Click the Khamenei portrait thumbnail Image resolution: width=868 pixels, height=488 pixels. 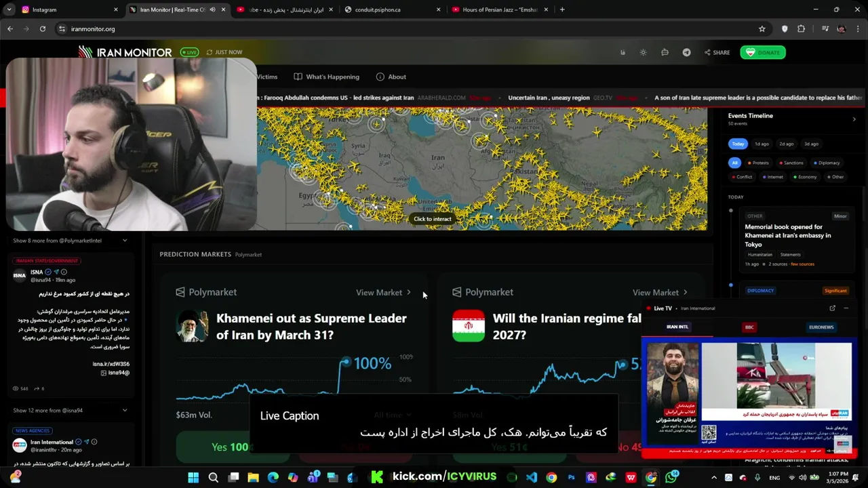click(192, 326)
